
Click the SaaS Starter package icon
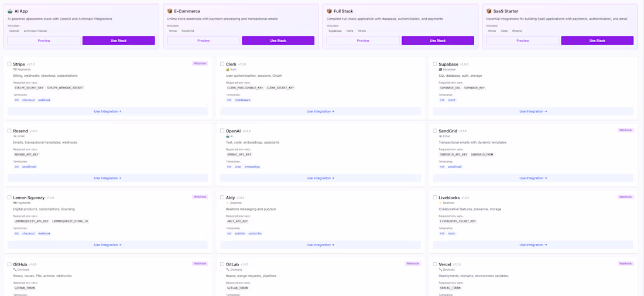(489, 11)
